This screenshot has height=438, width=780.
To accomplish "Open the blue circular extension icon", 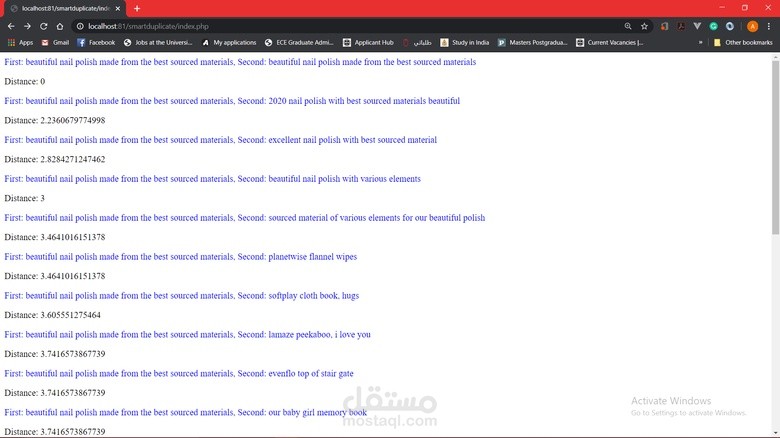I will pyautogui.click(x=730, y=26).
